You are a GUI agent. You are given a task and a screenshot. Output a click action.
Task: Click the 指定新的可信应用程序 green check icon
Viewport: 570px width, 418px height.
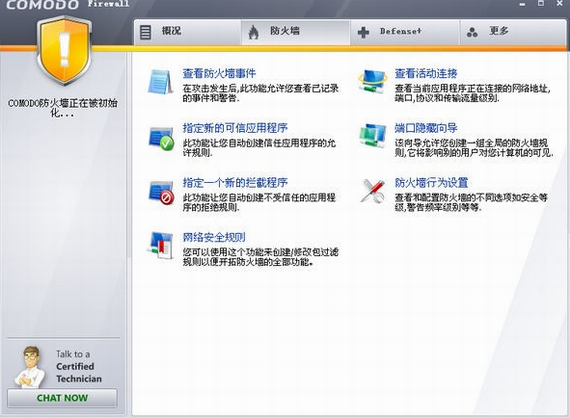(x=161, y=138)
